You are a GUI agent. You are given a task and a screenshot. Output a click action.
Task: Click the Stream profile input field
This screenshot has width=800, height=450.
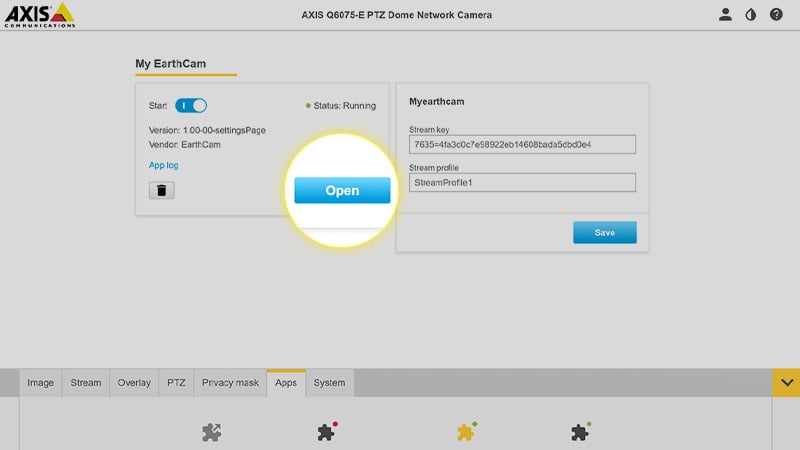[522, 182]
